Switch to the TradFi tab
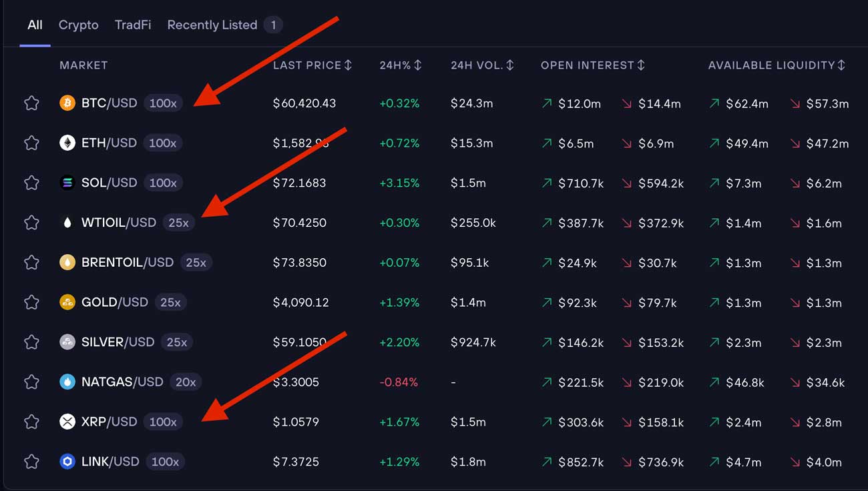Image resolution: width=868 pixels, height=491 pixels. (133, 25)
